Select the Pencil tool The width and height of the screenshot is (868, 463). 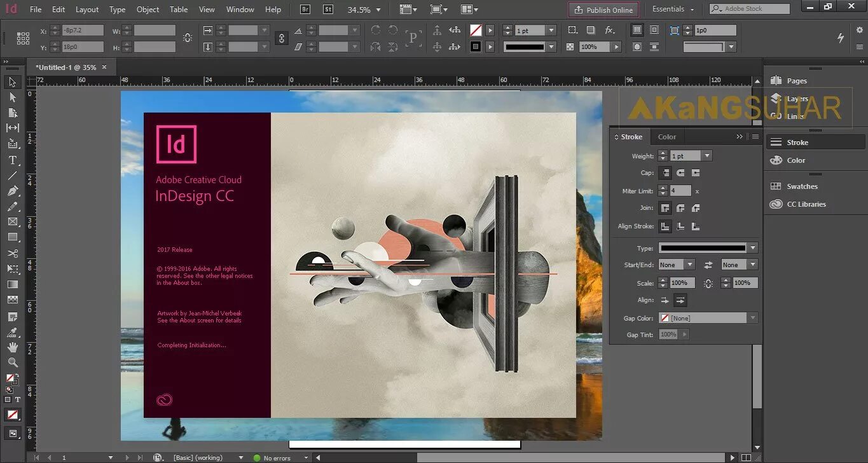click(12, 206)
